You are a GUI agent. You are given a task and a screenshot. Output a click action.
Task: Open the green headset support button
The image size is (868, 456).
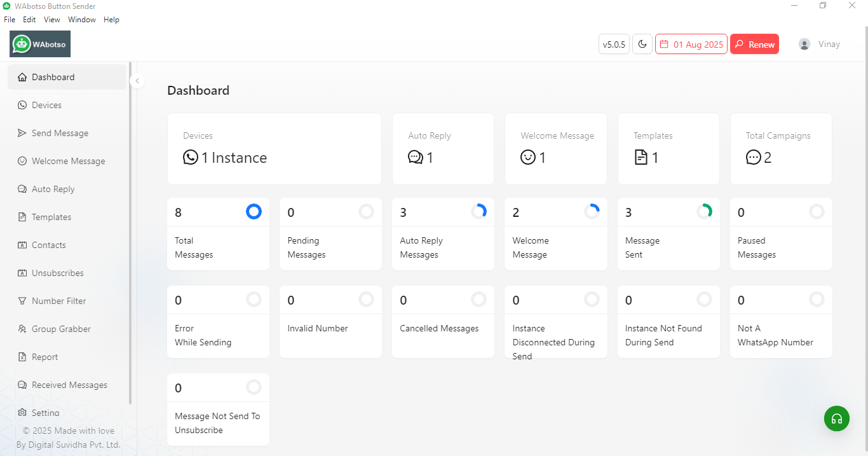tap(837, 418)
